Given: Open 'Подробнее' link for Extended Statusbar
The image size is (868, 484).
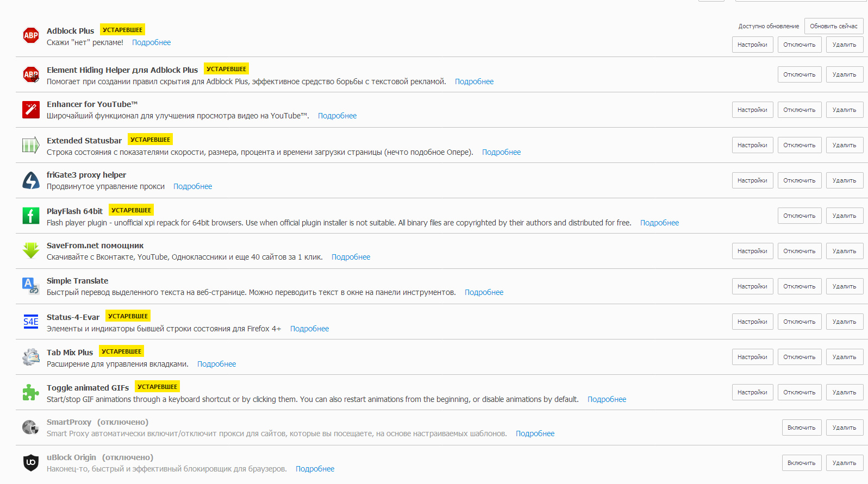Looking at the screenshot, I should 502,152.
